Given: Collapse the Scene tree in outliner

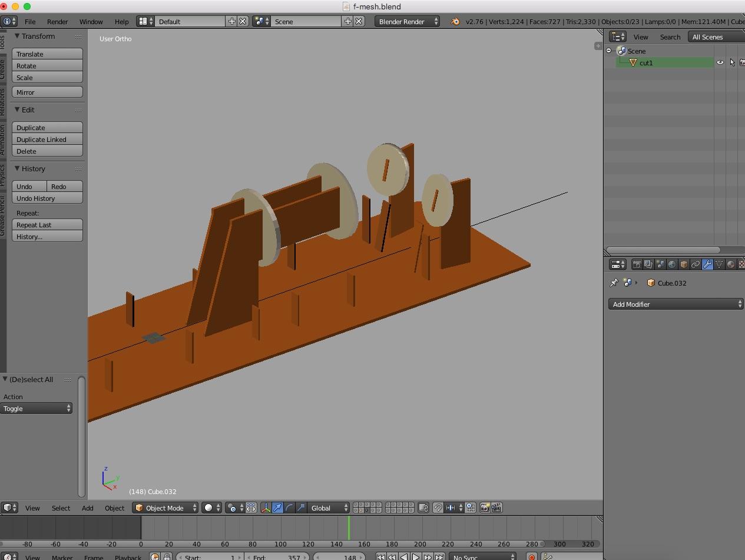Looking at the screenshot, I should (x=609, y=51).
